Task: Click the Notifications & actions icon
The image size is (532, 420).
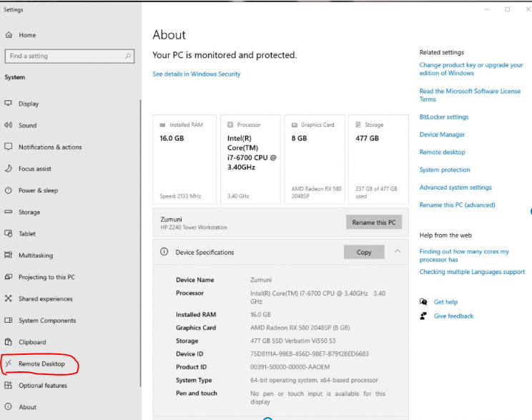Action: click(8, 147)
